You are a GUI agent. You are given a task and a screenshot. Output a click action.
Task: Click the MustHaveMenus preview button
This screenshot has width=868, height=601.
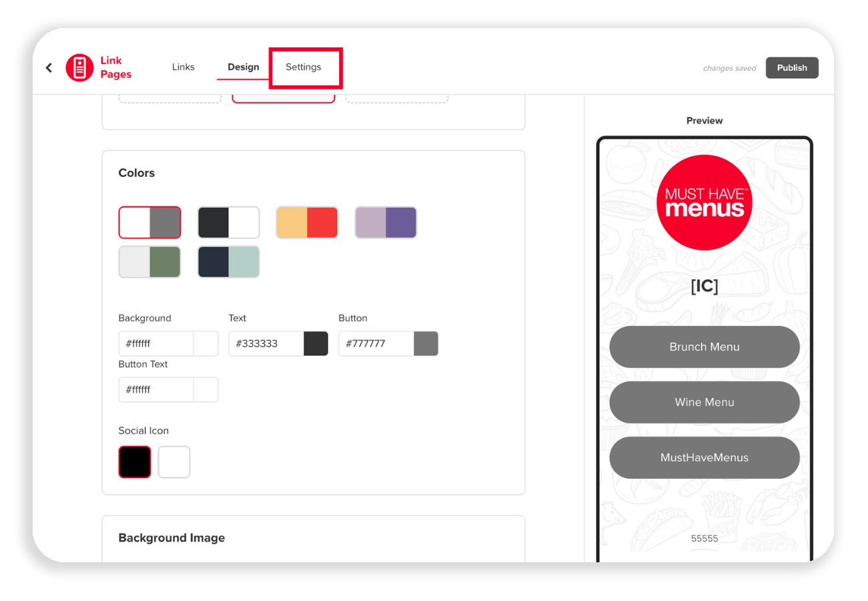click(704, 457)
